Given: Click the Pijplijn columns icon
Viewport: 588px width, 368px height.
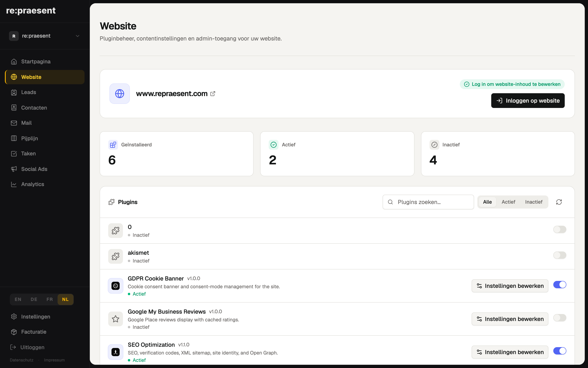Looking at the screenshot, I should tap(14, 138).
